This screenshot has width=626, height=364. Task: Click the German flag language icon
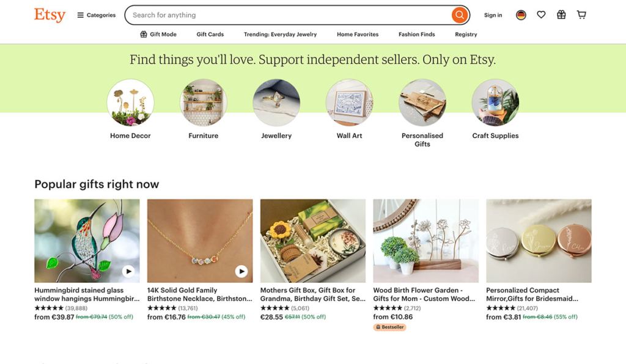[520, 14]
